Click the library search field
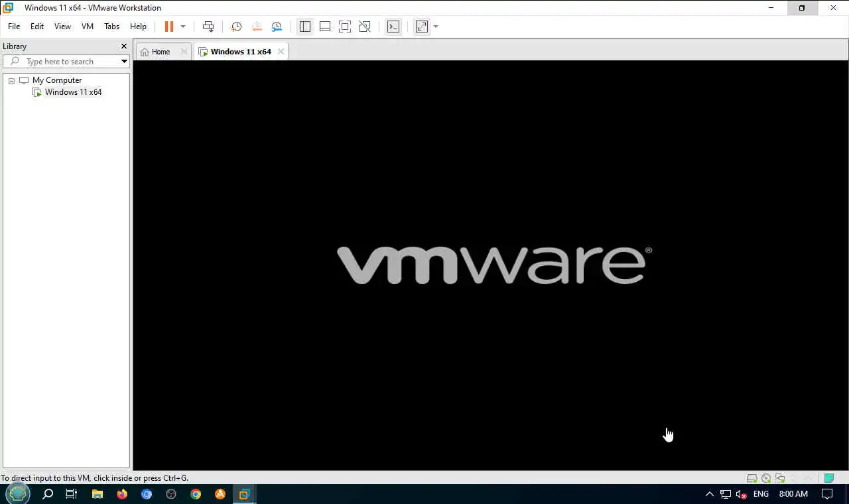 coord(61,62)
